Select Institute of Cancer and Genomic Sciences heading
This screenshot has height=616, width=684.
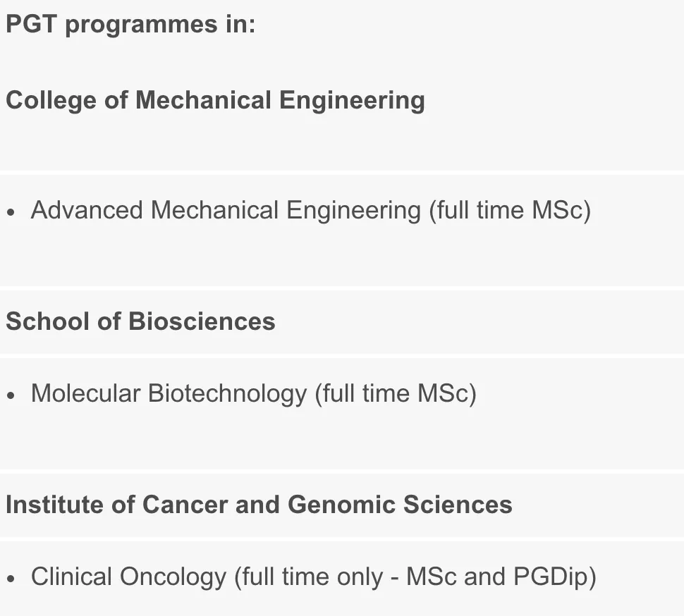259,505
